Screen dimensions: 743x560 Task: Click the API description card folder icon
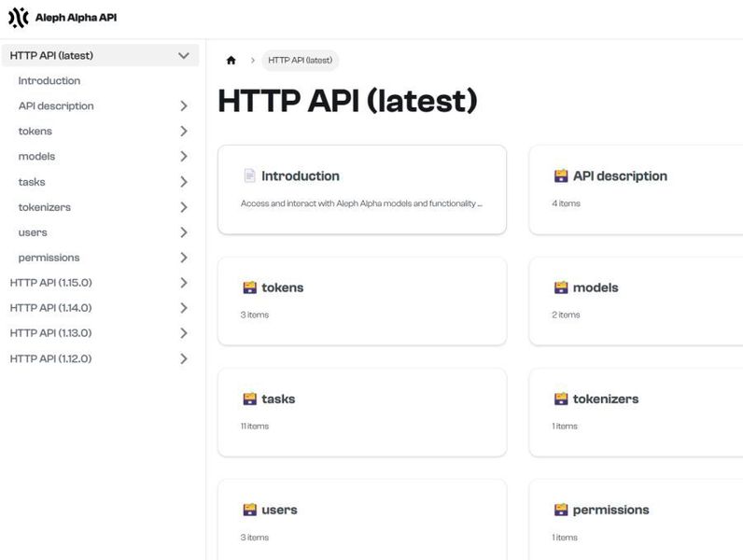[x=561, y=175]
